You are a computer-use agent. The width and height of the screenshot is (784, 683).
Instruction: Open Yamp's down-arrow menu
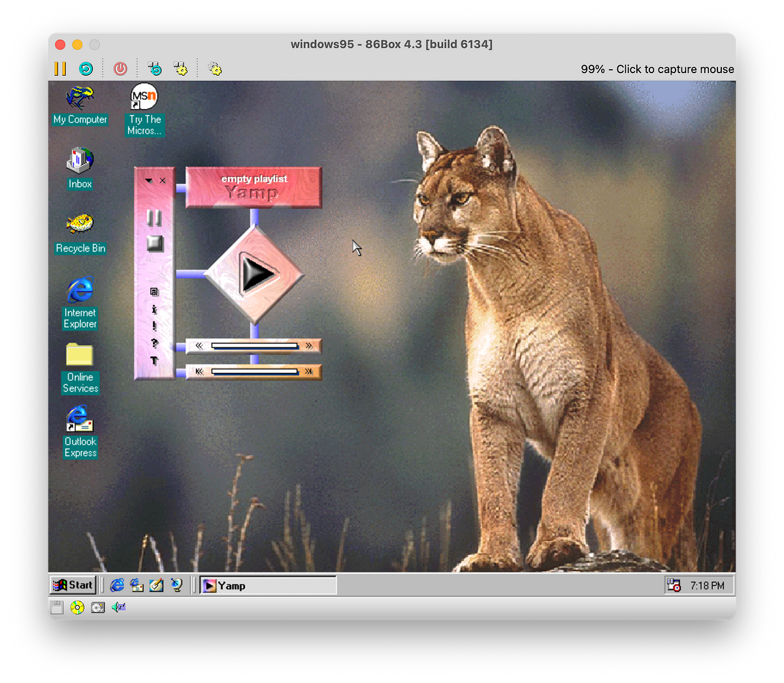click(149, 181)
